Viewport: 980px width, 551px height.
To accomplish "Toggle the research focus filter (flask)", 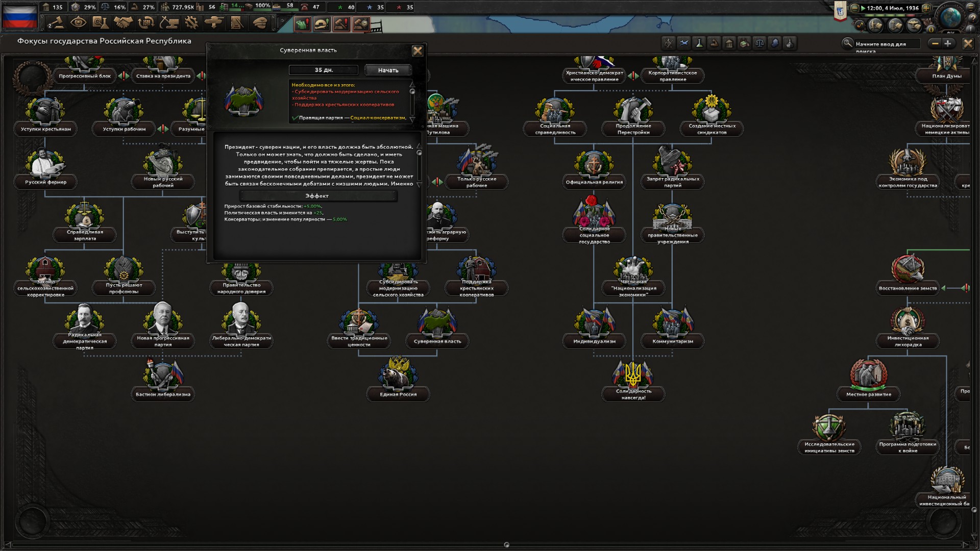I will [699, 44].
